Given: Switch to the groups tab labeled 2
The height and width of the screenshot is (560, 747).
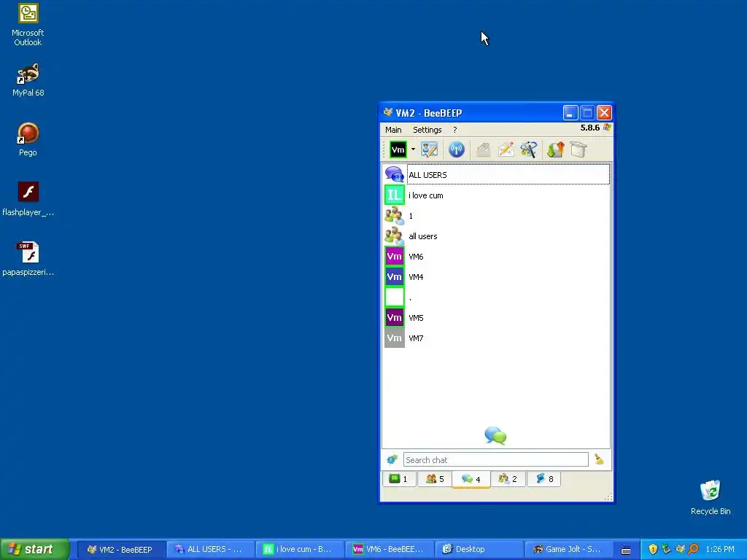Looking at the screenshot, I should pos(508,479).
